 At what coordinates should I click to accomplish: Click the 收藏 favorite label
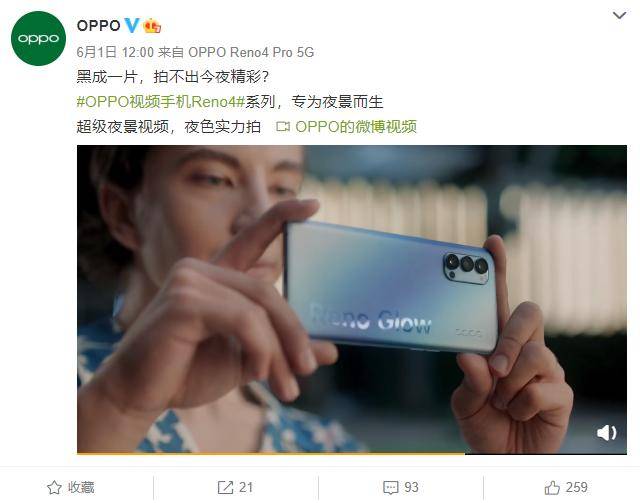[x=81, y=487]
